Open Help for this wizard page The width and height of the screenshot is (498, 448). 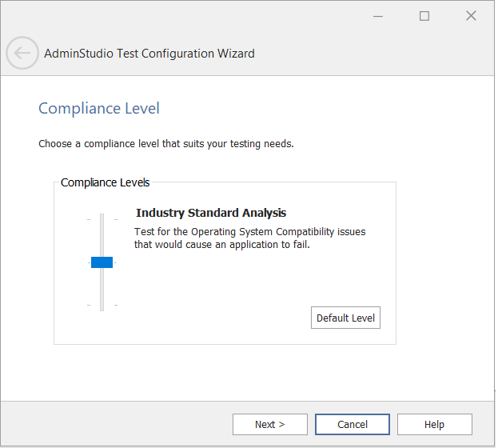coord(434,424)
